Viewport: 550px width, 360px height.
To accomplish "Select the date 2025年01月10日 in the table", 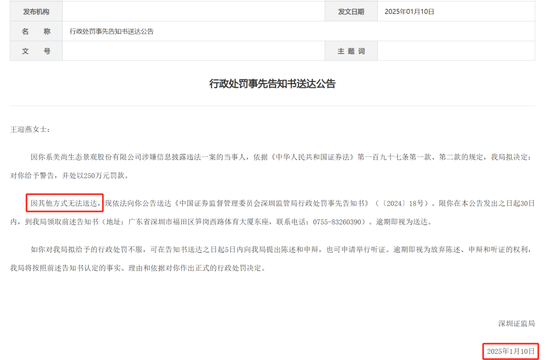I will coord(409,12).
